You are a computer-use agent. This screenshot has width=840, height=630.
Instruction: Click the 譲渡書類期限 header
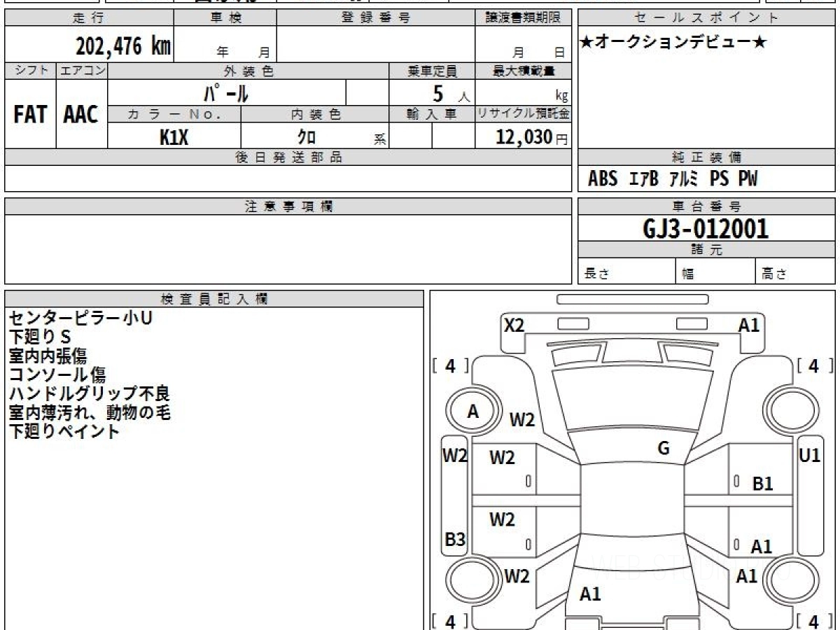[x=524, y=18]
